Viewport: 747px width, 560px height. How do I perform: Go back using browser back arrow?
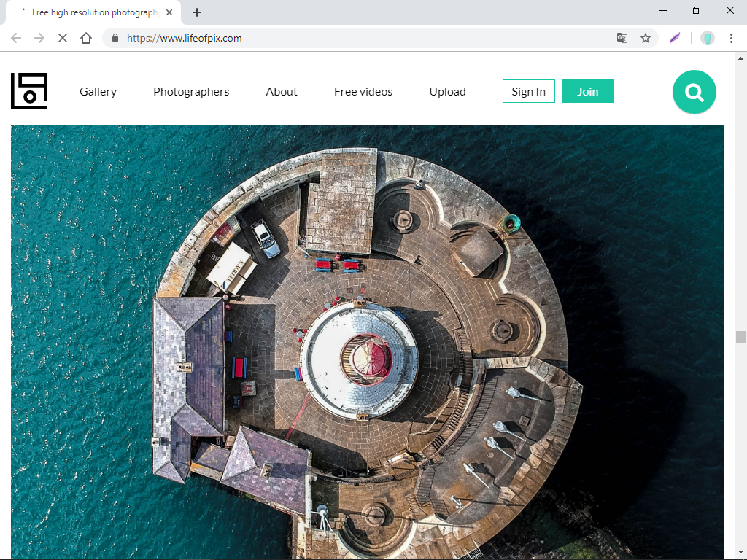click(16, 38)
